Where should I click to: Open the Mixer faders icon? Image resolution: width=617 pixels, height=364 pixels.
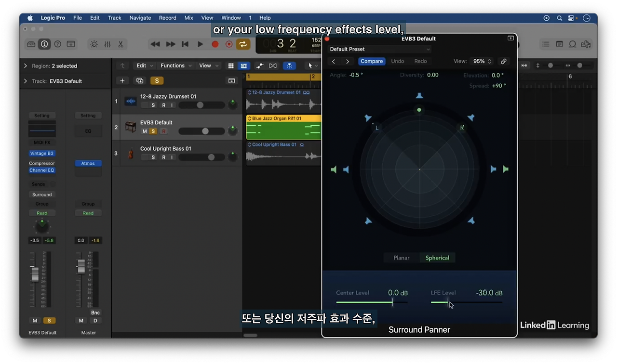(107, 44)
